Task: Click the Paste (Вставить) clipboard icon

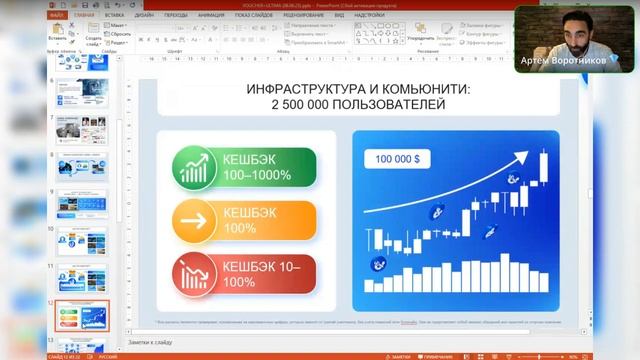Action: [58, 29]
